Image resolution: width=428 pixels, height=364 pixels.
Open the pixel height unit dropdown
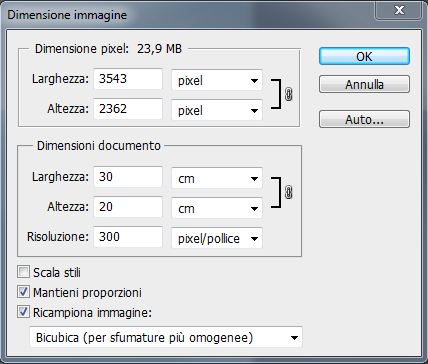(x=217, y=110)
